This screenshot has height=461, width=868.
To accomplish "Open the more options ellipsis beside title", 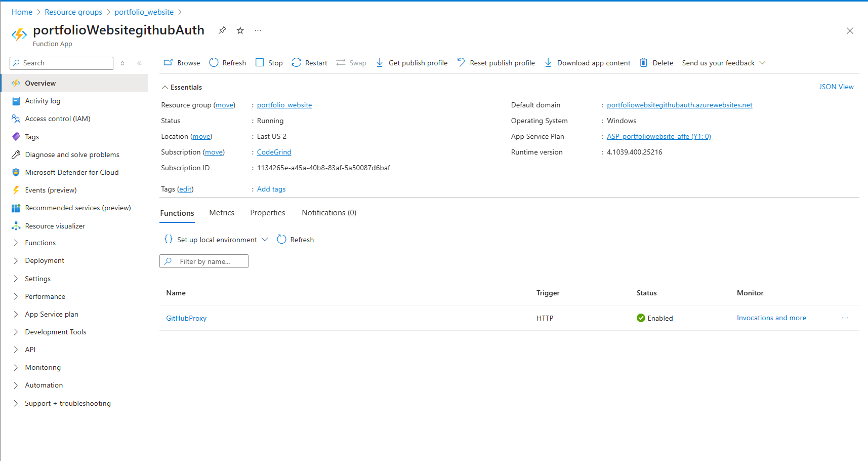I will click(x=258, y=30).
